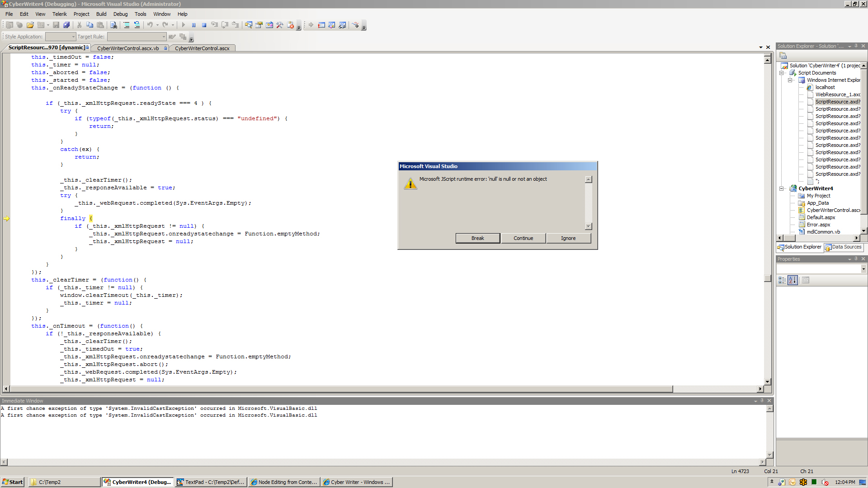Image resolution: width=868 pixels, height=488 pixels.
Task: Click the code editor vertical scrollbar thumb
Action: coord(767,278)
